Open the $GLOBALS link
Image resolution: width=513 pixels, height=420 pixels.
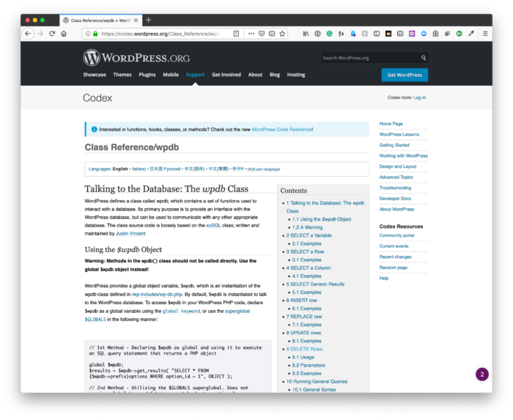pyautogui.click(x=95, y=320)
